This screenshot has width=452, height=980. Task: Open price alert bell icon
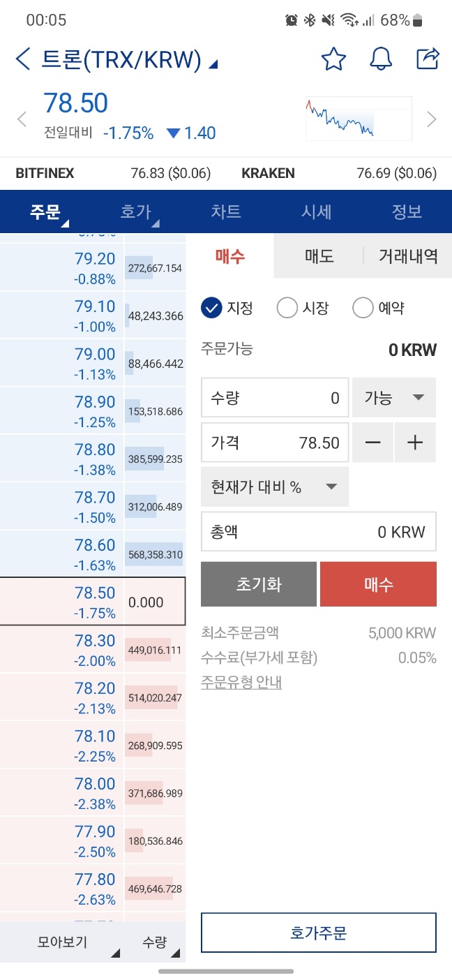point(381,59)
